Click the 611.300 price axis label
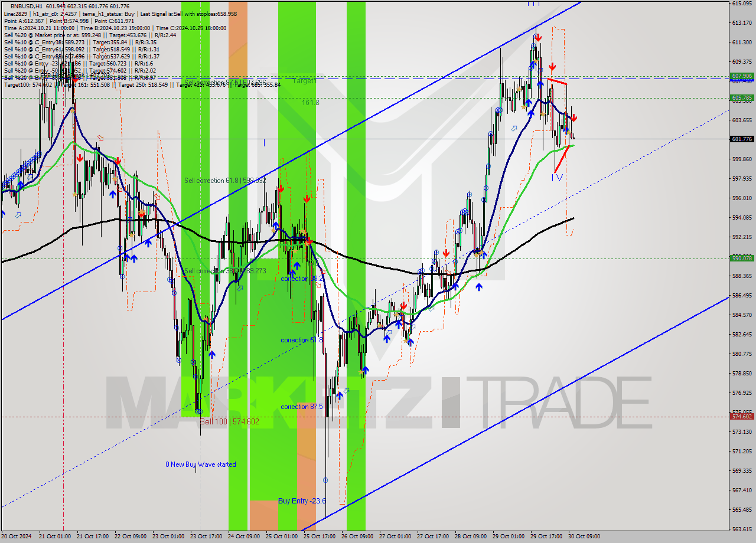This screenshot has width=756, height=543. [x=741, y=42]
